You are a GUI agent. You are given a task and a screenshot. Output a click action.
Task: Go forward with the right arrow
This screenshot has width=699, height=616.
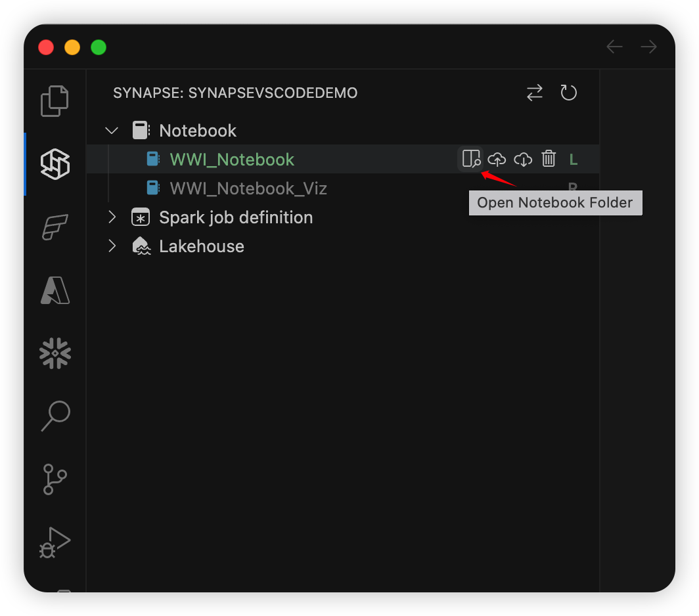tap(648, 47)
